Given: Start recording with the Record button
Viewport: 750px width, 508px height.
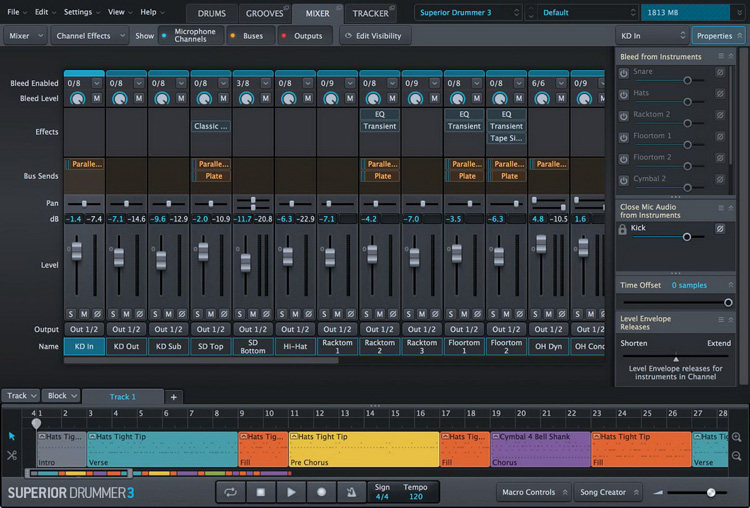Looking at the screenshot, I should pos(321,492).
